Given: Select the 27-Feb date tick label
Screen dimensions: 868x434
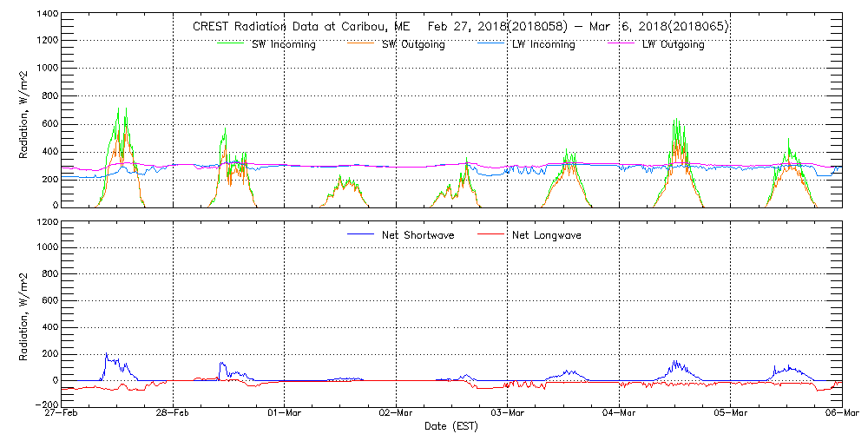Looking at the screenshot, I should 62,414.
